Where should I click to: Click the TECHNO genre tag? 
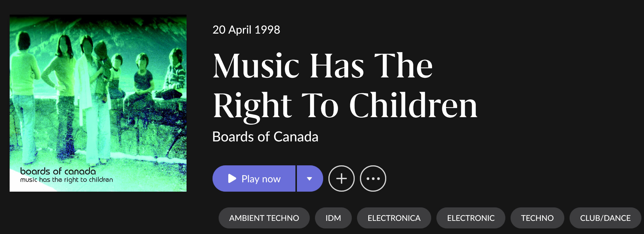tap(537, 218)
